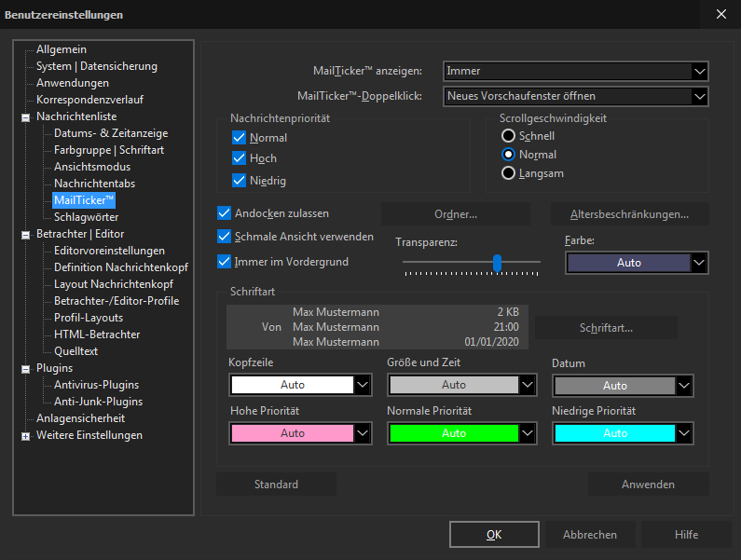Click the white Kopfzeile color swatch
741x560 pixels.
point(293,385)
